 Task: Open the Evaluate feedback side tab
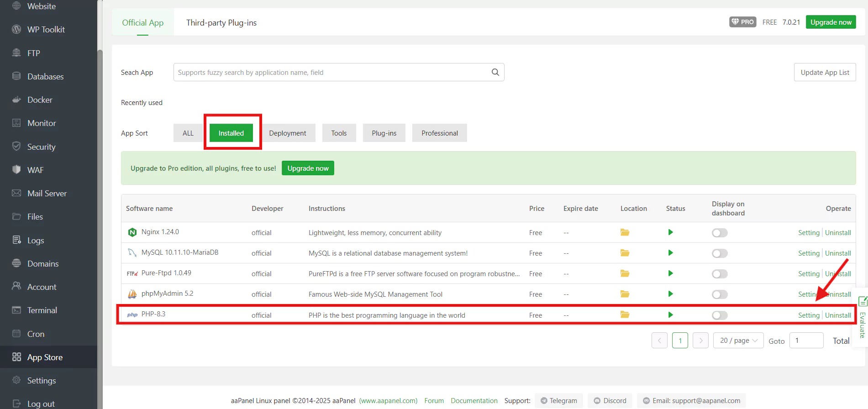pyautogui.click(x=863, y=317)
